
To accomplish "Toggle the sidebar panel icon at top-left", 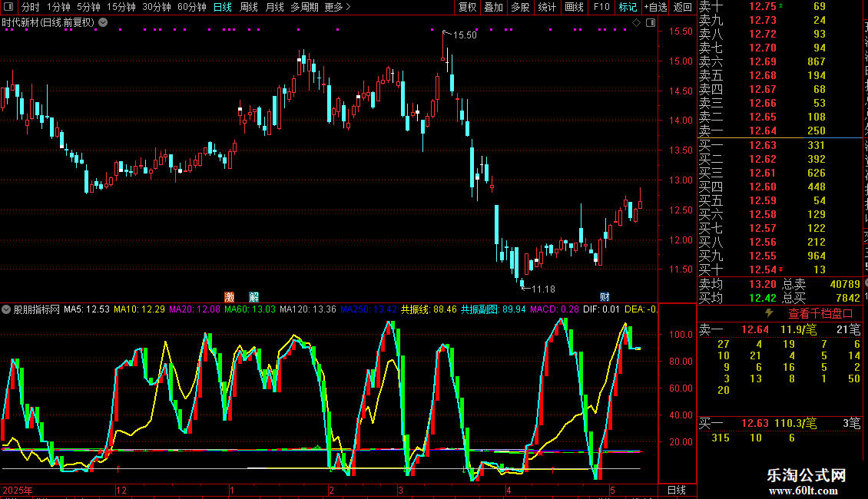I will coord(8,7).
